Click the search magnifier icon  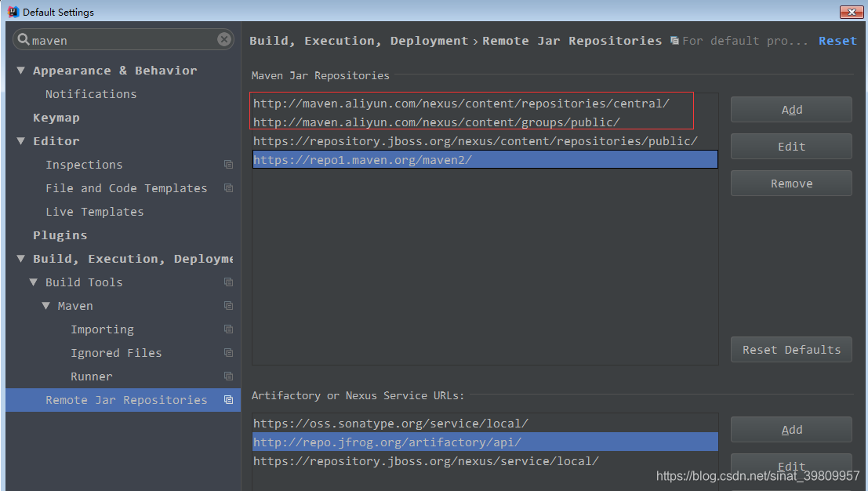point(24,39)
